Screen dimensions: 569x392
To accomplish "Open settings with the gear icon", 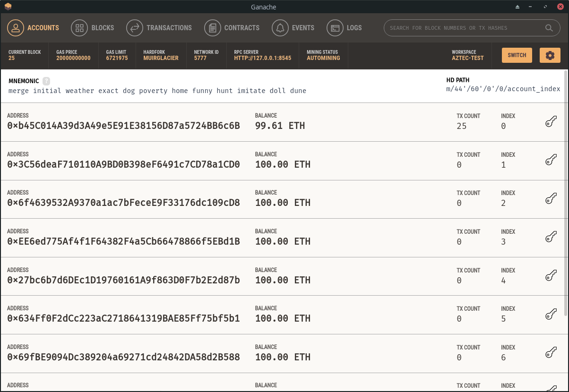I will [x=550, y=55].
